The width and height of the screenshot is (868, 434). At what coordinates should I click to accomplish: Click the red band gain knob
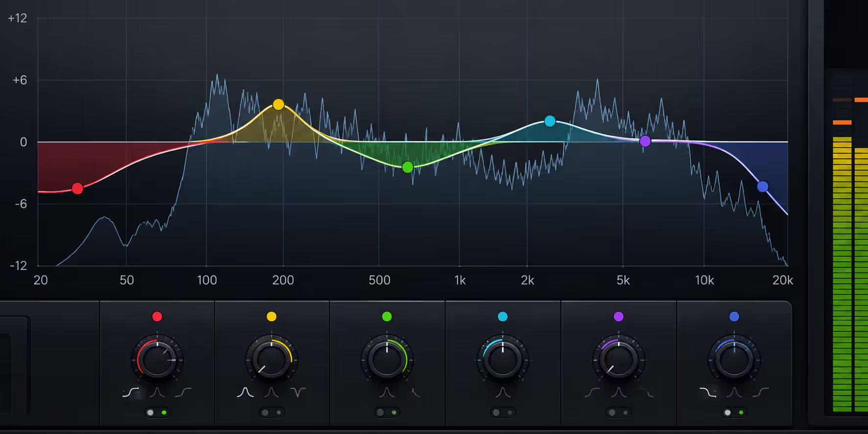(x=157, y=360)
